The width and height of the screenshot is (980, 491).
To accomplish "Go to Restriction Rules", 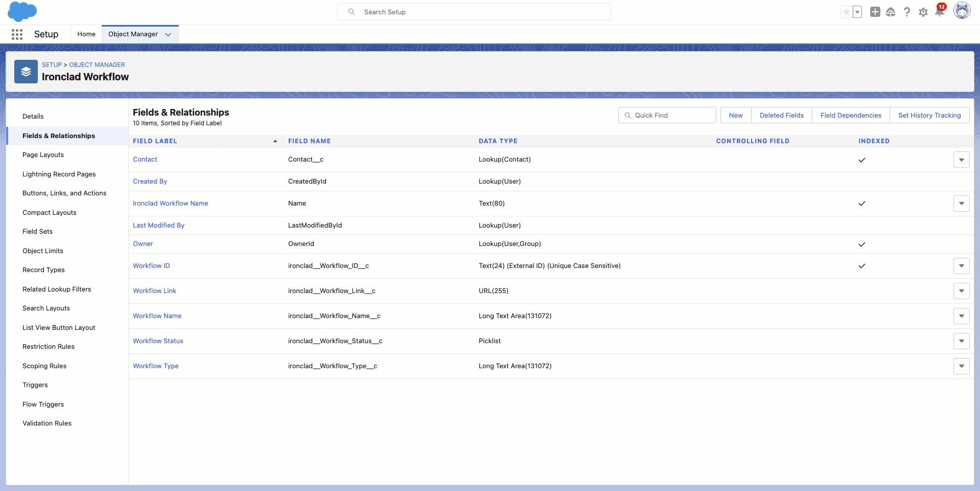I will click(x=49, y=347).
